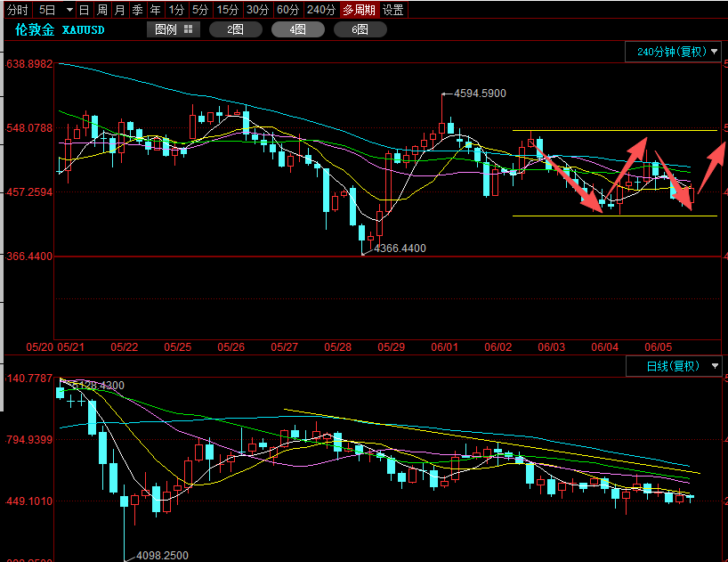
Task: Choose the 6图 layout button
Action: tap(360, 29)
